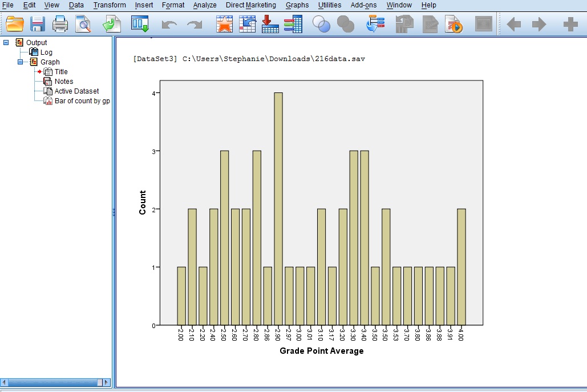Open the Data menu
The image size is (587, 392).
pos(76,5)
